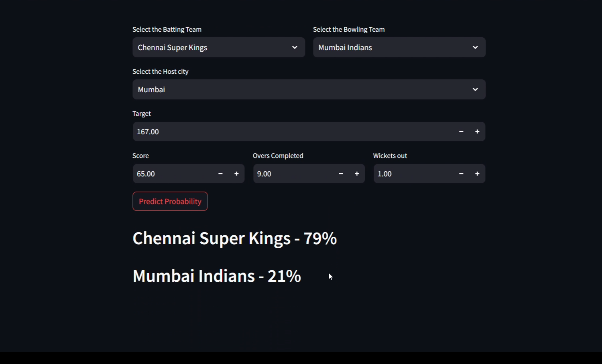Click the Batting Team chevron arrow
Image resolution: width=602 pixels, height=364 pixels.
tap(295, 47)
